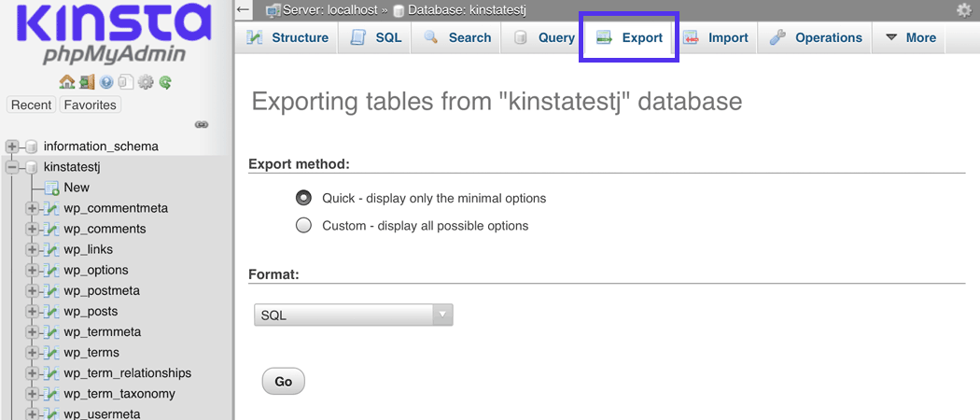Open wp_options table in the tree
The width and height of the screenshot is (980, 420).
click(x=95, y=271)
